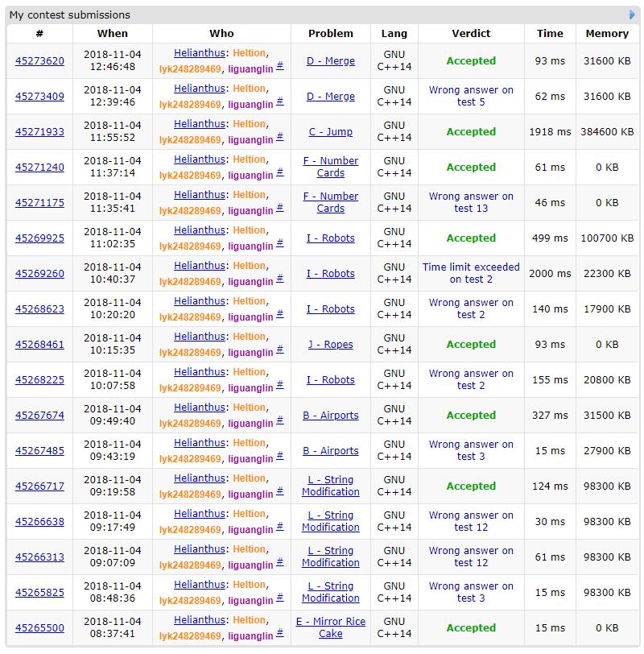Open the C - Jump problem
Viewport: 644px width, 654px height.
pos(330,132)
